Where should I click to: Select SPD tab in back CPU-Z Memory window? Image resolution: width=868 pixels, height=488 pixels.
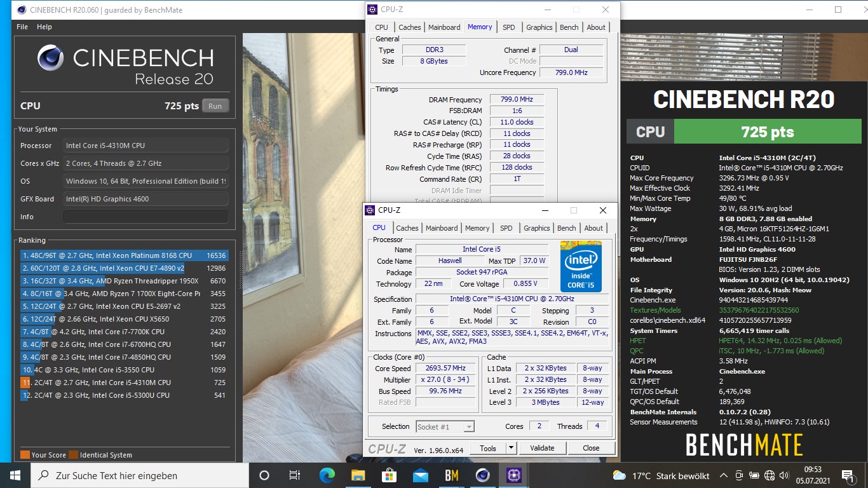509,27
